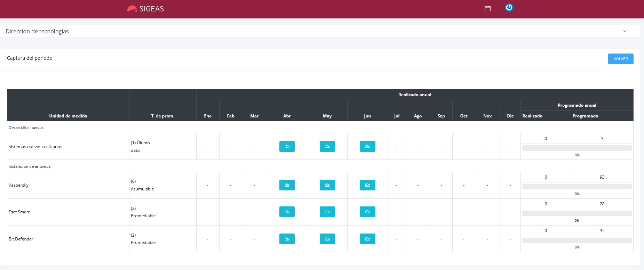Image resolution: width=644 pixels, height=270 pixels.
Task: Click the Sistemas nuevos realizados progress bar
Action: click(577, 148)
